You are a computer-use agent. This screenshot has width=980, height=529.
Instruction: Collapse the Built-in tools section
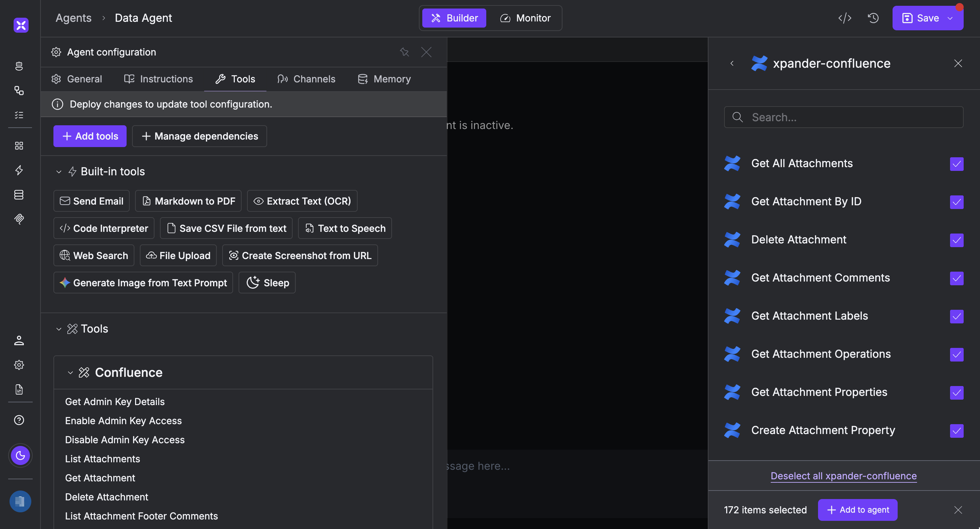tap(59, 172)
